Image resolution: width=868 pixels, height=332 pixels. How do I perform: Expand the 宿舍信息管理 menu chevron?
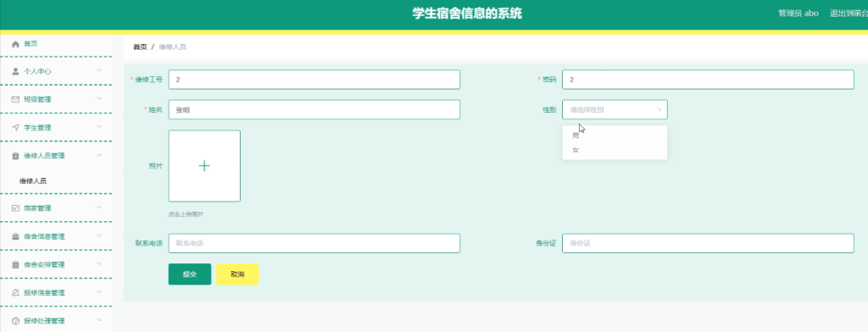pyautogui.click(x=99, y=235)
